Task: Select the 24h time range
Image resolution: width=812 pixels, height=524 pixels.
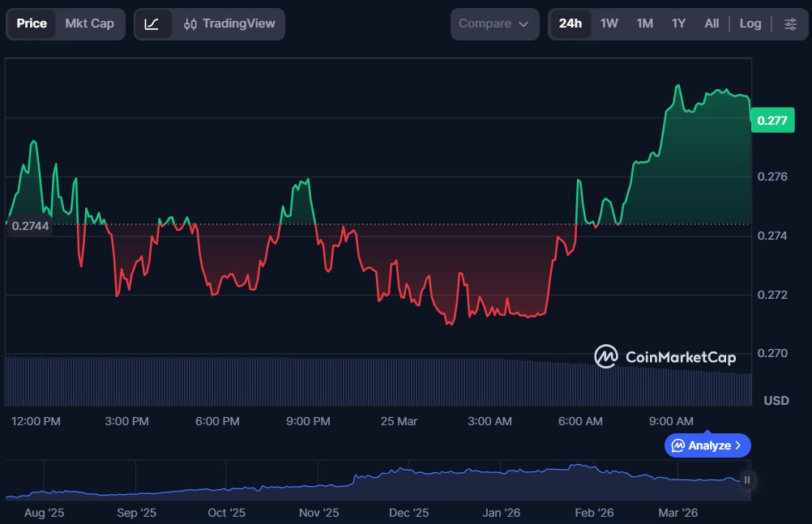Action: [x=570, y=23]
